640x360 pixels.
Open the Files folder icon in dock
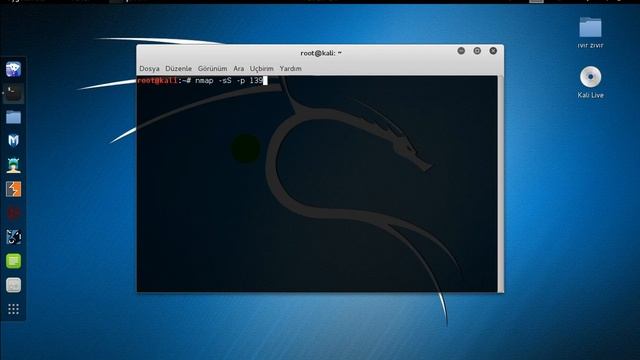[13, 118]
